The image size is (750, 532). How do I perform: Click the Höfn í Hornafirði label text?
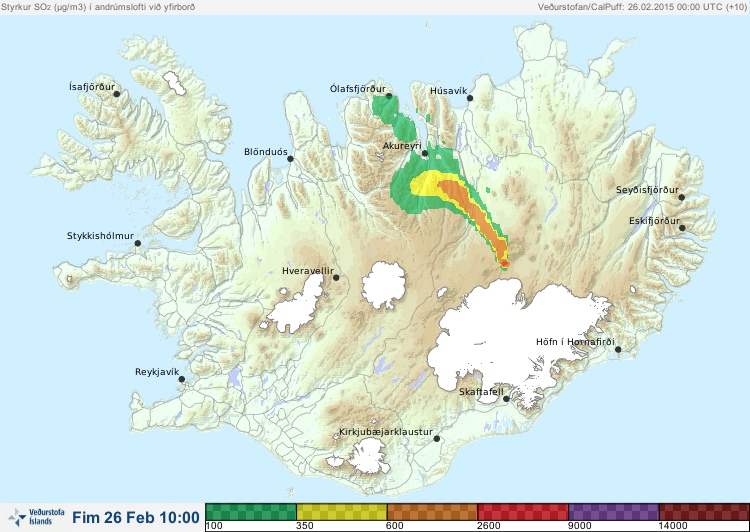tap(575, 342)
